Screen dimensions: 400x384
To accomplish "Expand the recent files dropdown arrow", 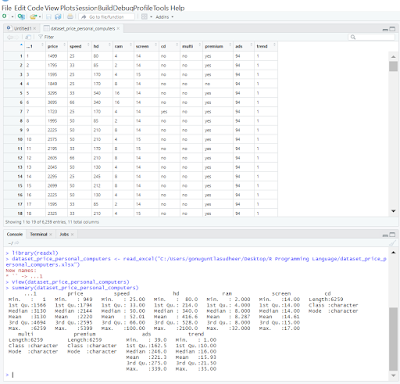I will point(40,17).
